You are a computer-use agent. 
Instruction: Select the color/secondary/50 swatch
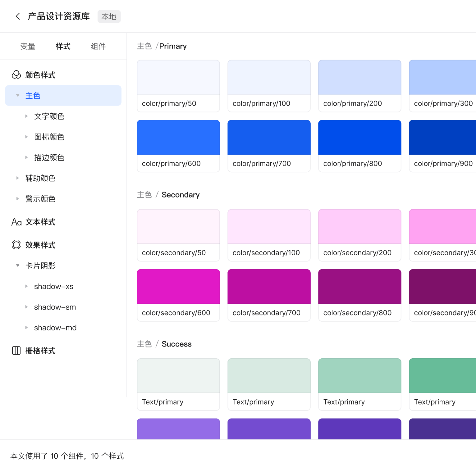178,235
